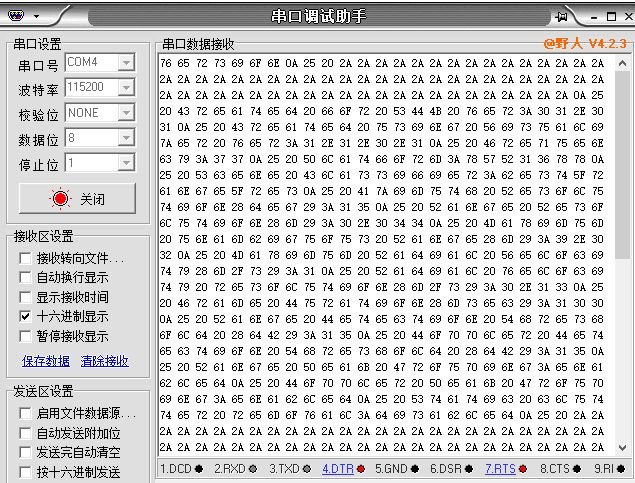This screenshot has height=483, width=635.
Task: Click the app logo icon in title bar
Action: click(16, 16)
